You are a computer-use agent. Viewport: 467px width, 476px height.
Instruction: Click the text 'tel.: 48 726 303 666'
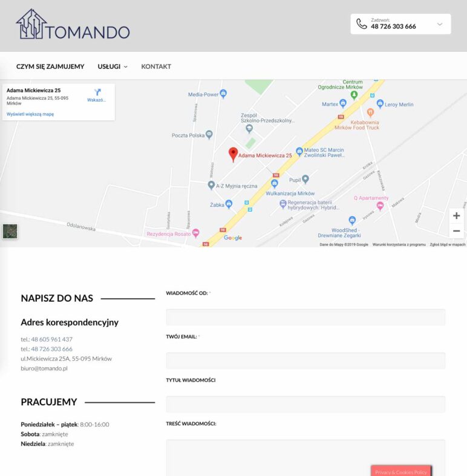point(47,349)
